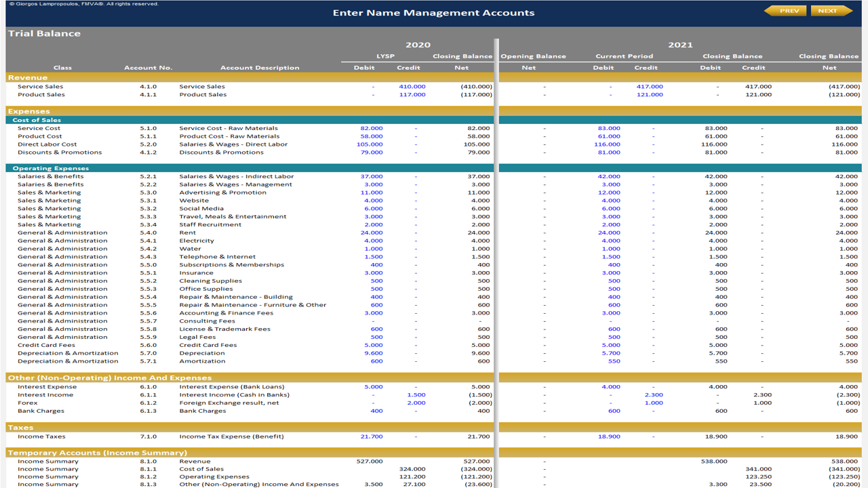Select the Staff Recruitment description
The image size is (868, 488).
click(x=210, y=225)
